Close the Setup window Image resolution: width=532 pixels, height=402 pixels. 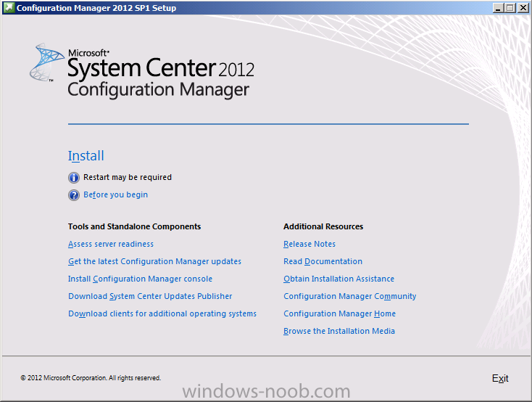[523, 8]
